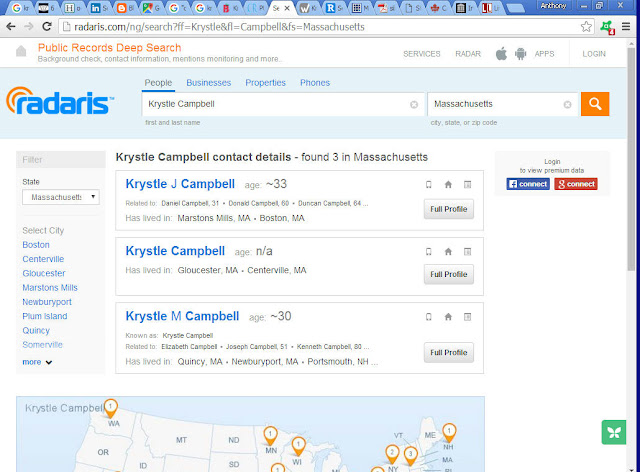Viewport: 640px width, 472px height.
Task: Click the Radaris logo
Action: coord(60,101)
